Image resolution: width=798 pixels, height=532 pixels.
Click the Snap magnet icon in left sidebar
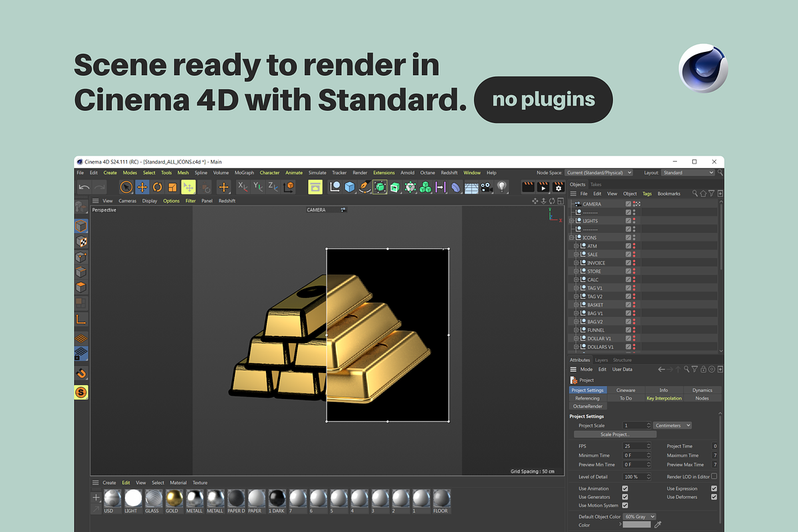tap(81, 373)
